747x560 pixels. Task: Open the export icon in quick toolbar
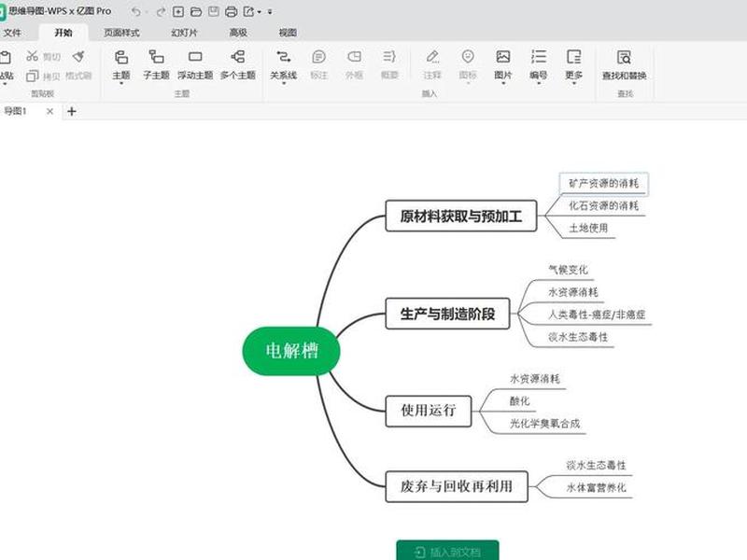(x=249, y=12)
